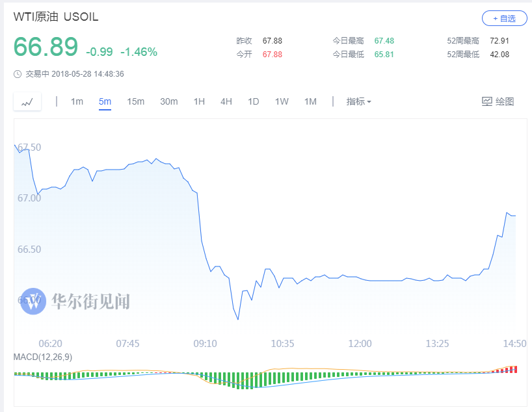Screen dimensions: 532x412
Task: Click the line chart type icon
Action: (27, 102)
